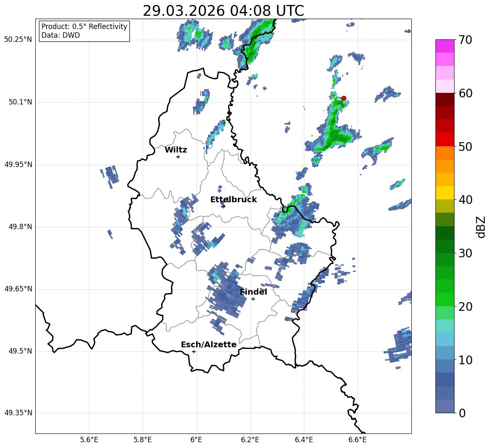Click the 6.6°E longitude label
The height and width of the screenshot is (448, 491).
tap(357, 440)
